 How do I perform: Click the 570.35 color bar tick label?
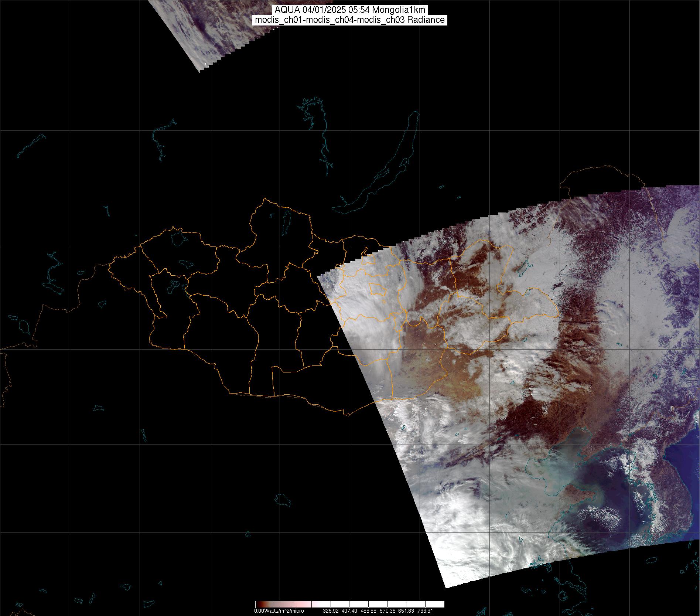[387, 611]
